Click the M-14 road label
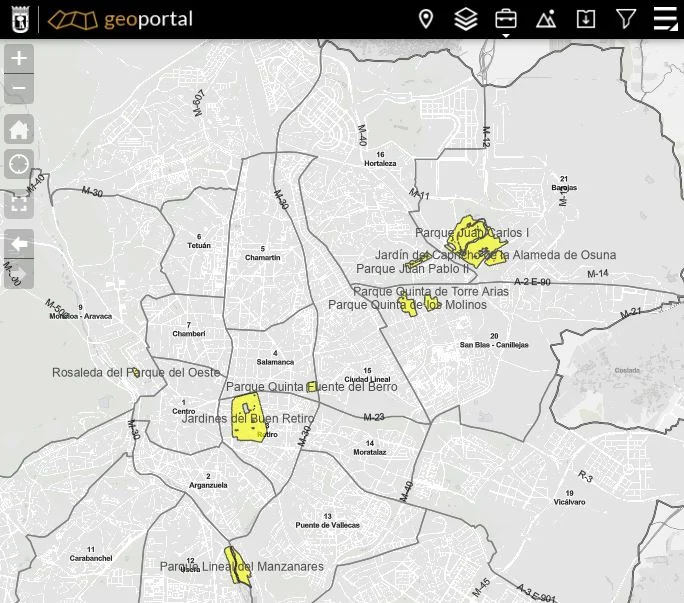 click(598, 274)
